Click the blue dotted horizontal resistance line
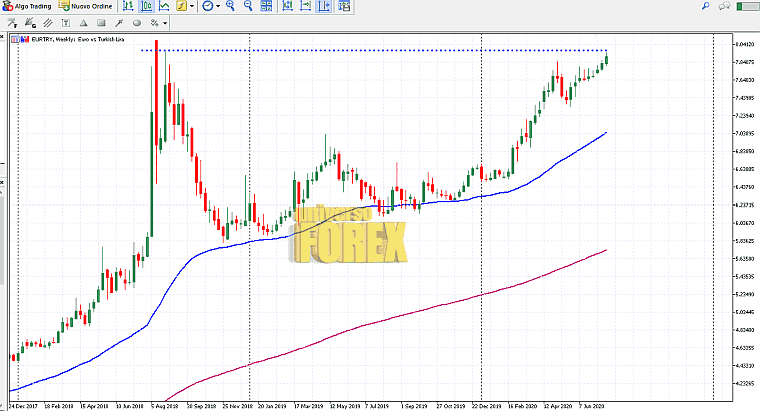The width and height of the screenshot is (760, 411). (400, 50)
